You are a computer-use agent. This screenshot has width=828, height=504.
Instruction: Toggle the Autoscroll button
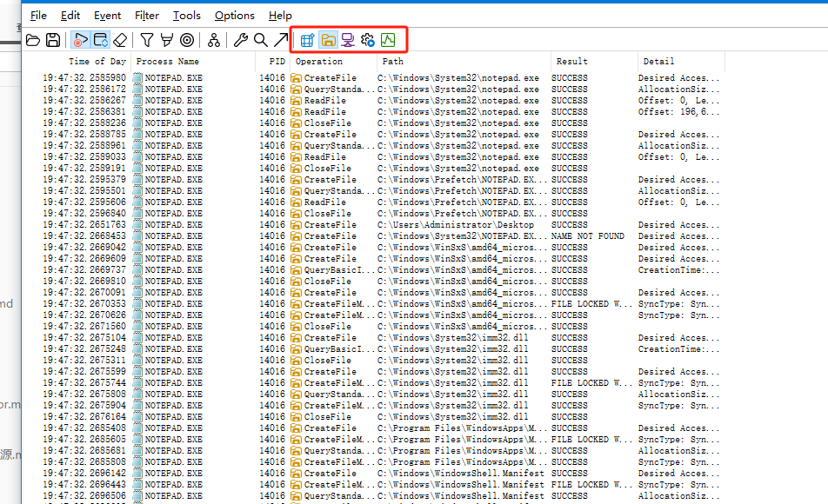point(101,40)
